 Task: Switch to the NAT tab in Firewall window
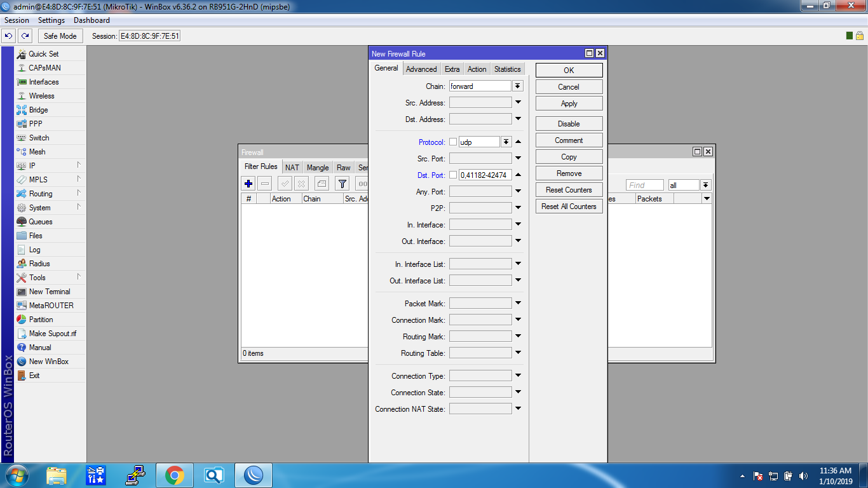(292, 168)
